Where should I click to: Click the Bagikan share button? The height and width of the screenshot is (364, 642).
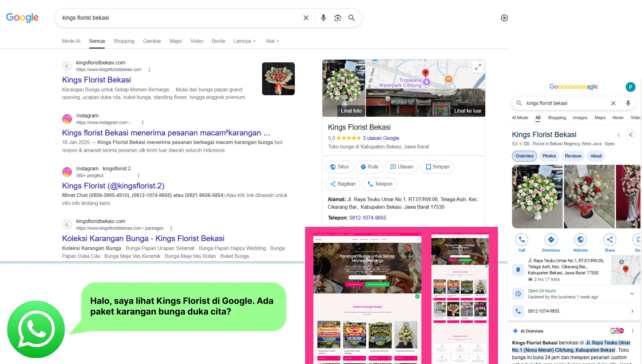tap(343, 184)
